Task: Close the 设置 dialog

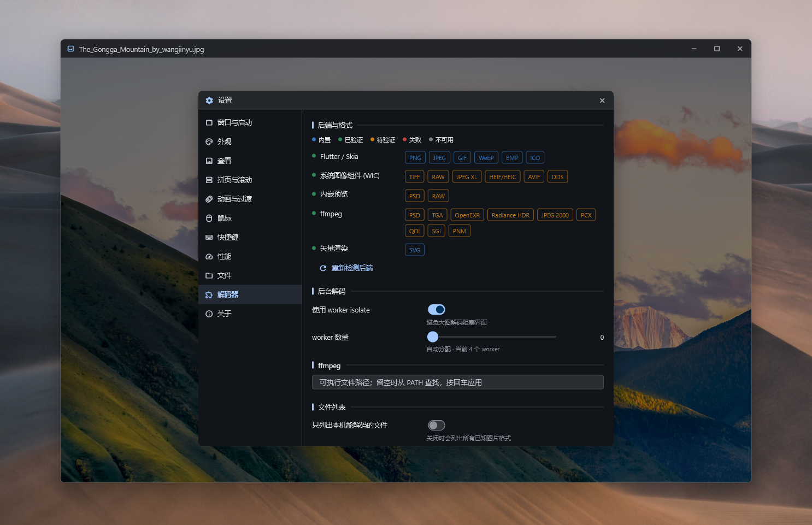Action: [x=602, y=101]
